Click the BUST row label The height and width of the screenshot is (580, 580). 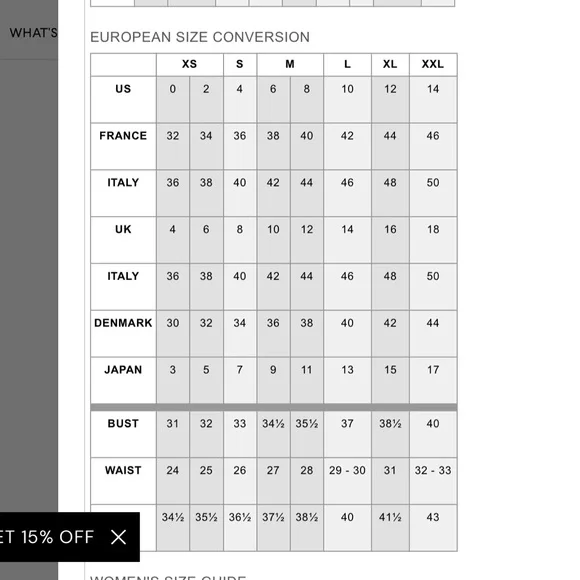pos(123,424)
